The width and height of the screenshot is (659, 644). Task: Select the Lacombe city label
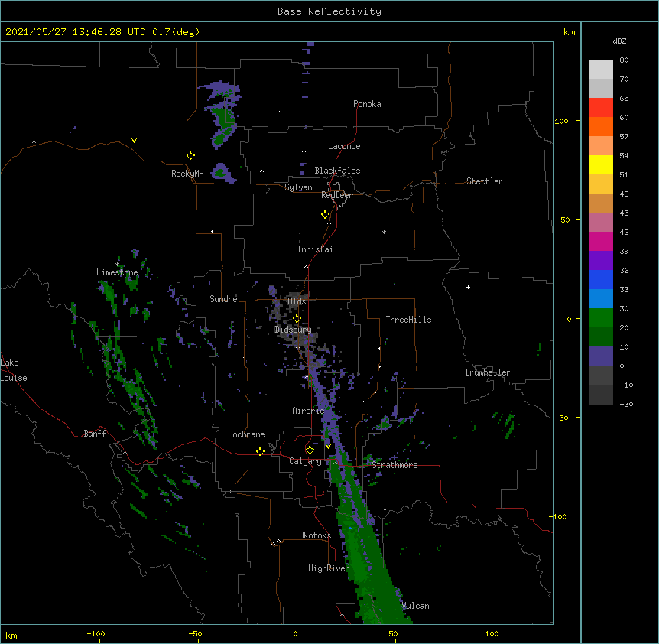pyautogui.click(x=344, y=146)
